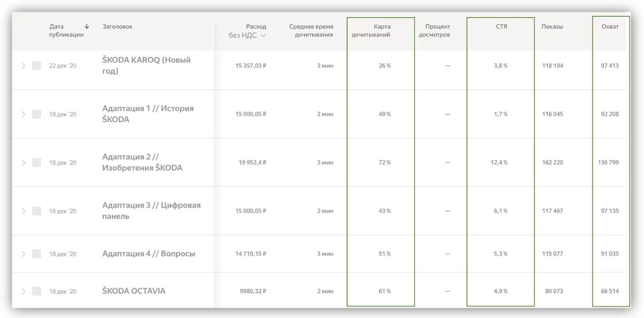Expand the Адаптация 4 // Вопросы row

[23, 254]
